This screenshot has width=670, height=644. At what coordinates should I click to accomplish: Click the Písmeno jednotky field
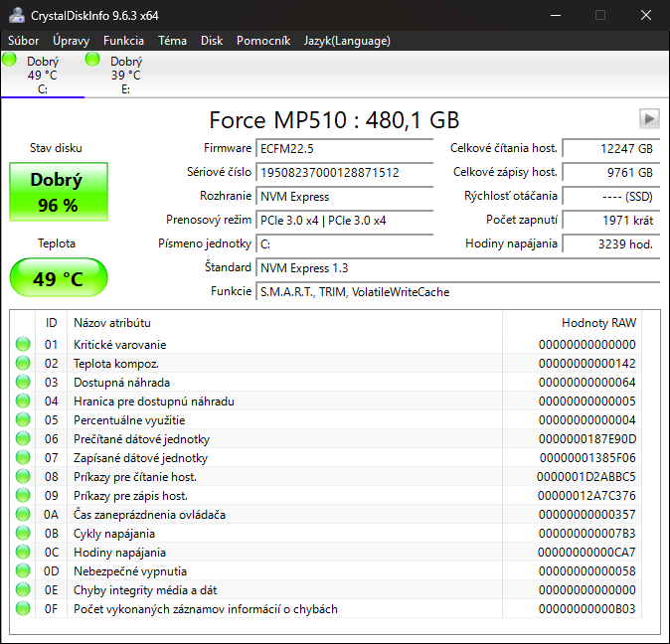click(344, 244)
